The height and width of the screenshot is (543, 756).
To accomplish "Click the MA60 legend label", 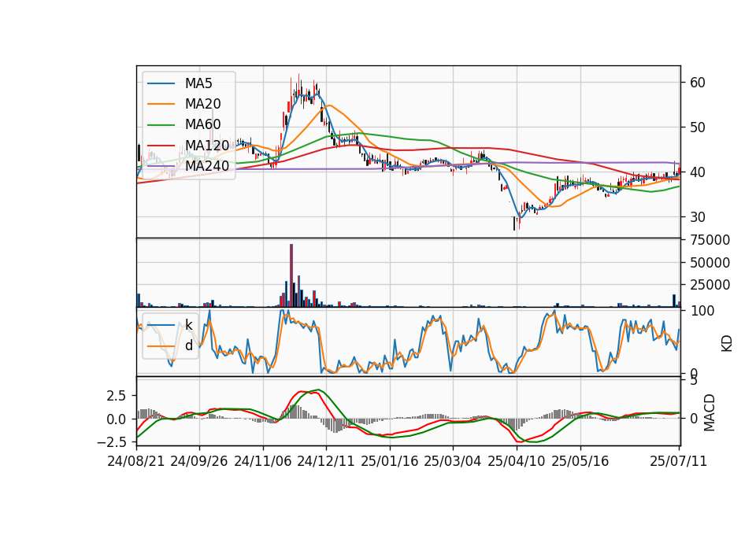I will tap(202, 125).
